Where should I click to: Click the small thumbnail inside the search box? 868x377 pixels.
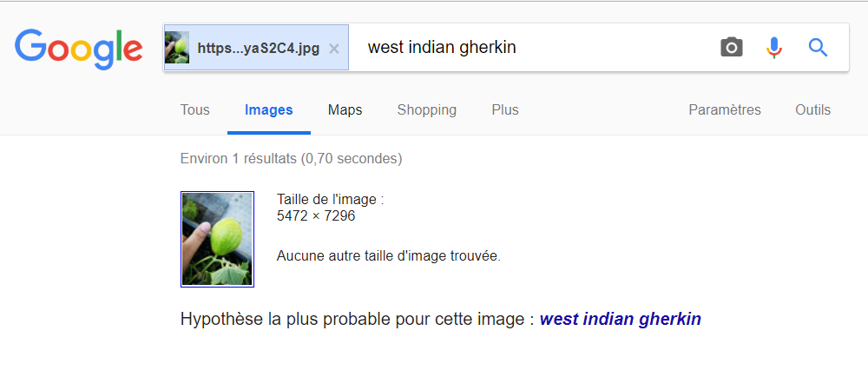pos(177,47)
